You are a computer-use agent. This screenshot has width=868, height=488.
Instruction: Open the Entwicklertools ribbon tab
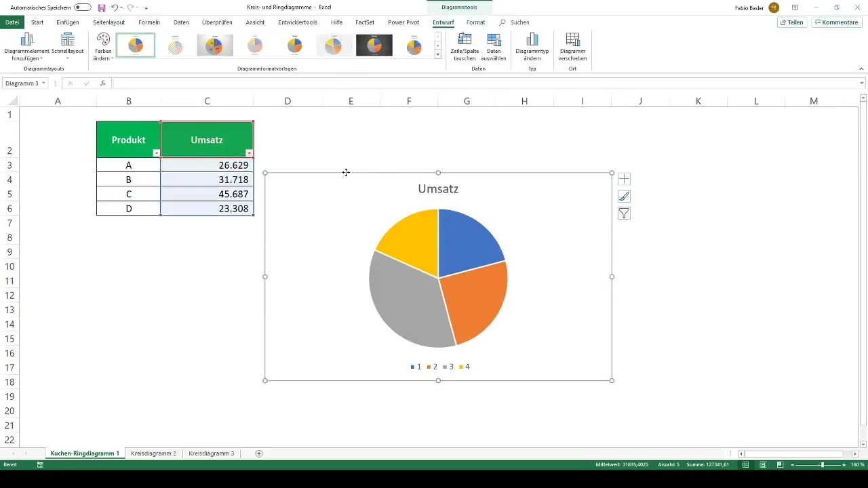[298, 22]
